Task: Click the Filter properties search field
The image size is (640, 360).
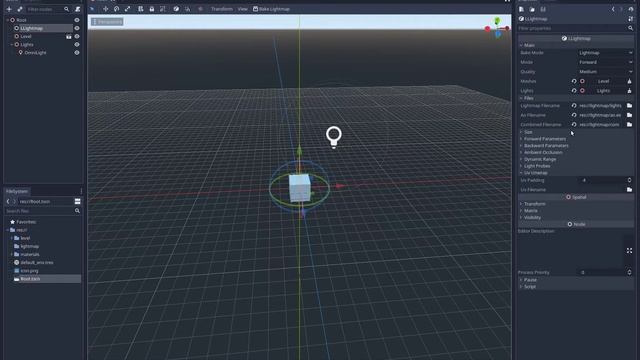Action: (x=576, y=28)
